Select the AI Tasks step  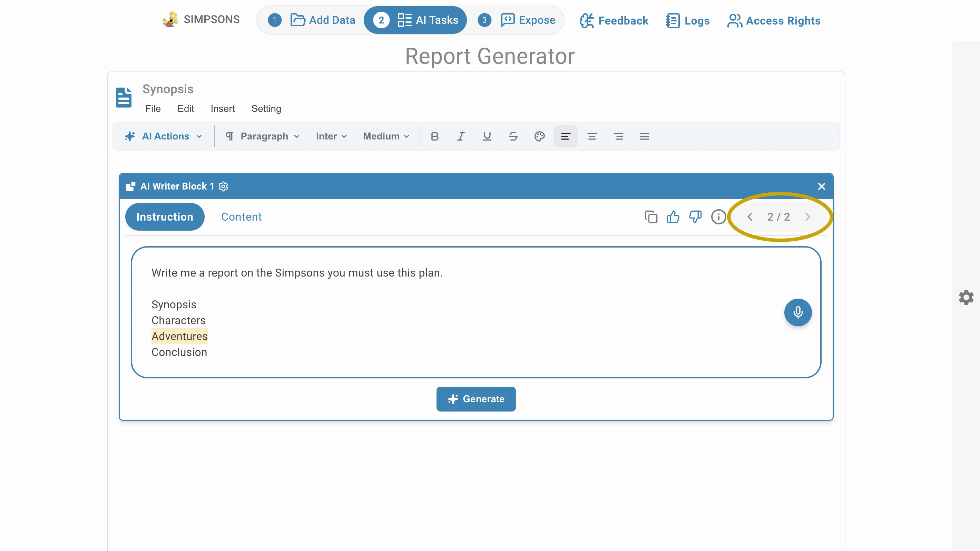click(x=415, y=20)
